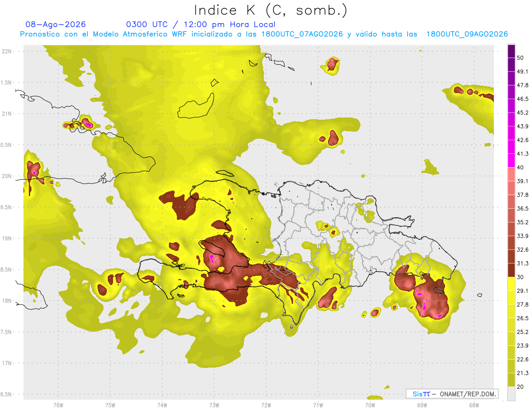Click the color scale value 39.1
Screen dimensions: 532x411
[x=523, y=181]
